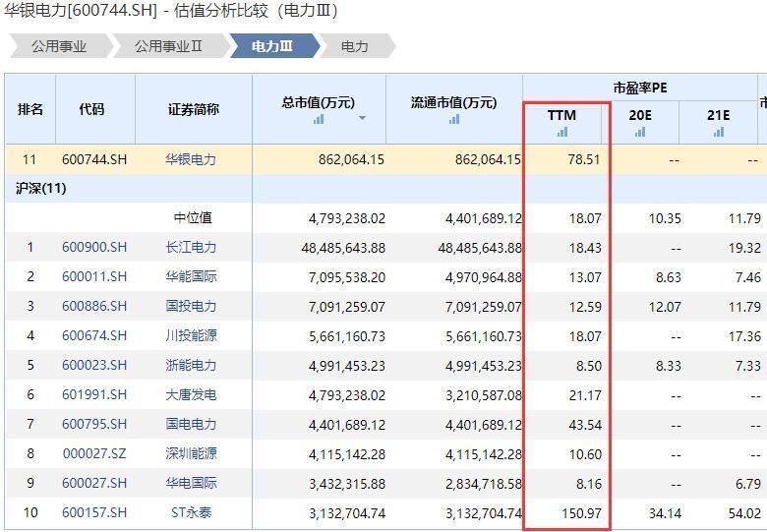Viewport: 767px width, 532px height.
Task: Select 21E value 19.32 for 长江电力
Action: (x=744, y=248)
